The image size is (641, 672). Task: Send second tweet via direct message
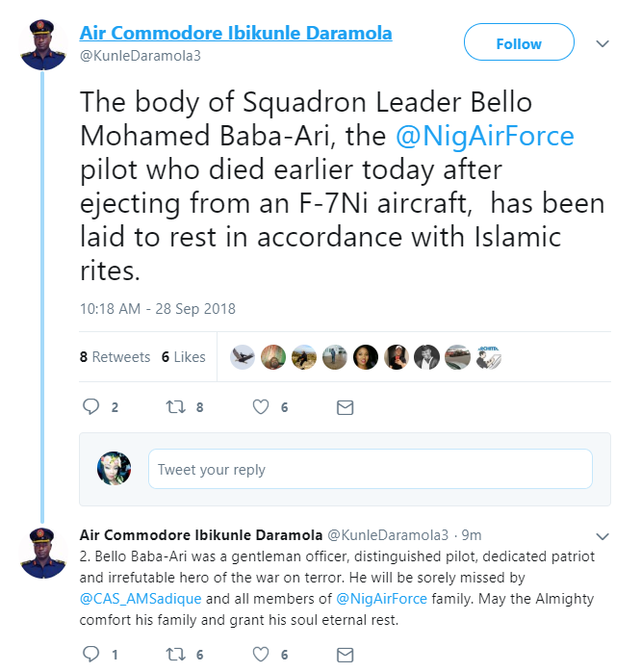click(x=345, y=654)
